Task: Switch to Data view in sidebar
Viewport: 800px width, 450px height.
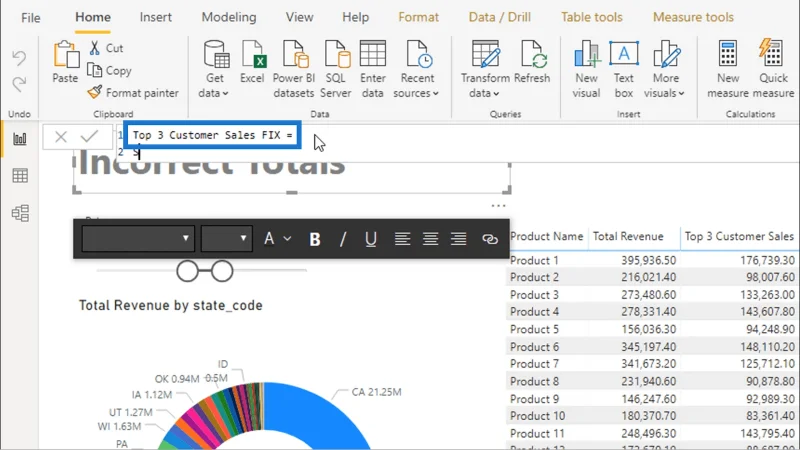Action: click(x=20, y=176)
